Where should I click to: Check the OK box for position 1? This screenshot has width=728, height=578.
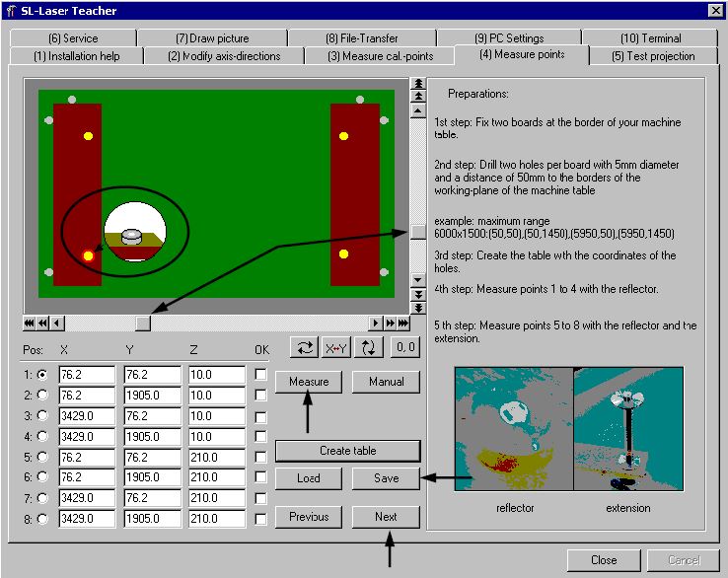260,375
